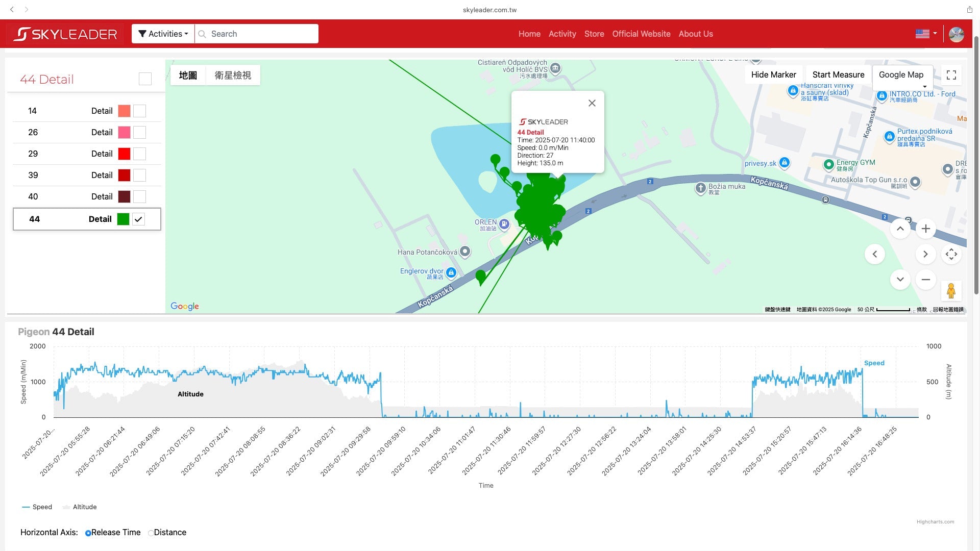Recenter the map with the crosshair icon
Image resolution: width=980 pixels, height=551 pixels.
[951, 254]
